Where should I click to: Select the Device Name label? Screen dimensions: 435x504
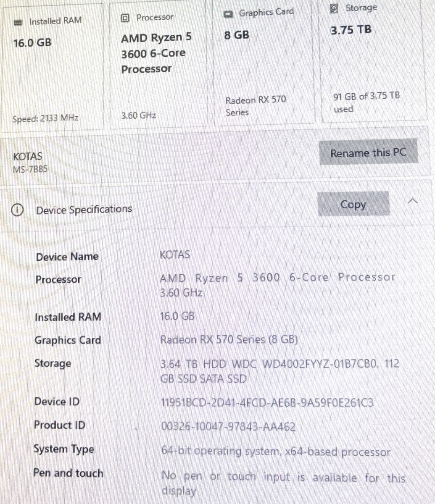pos(67,257)
